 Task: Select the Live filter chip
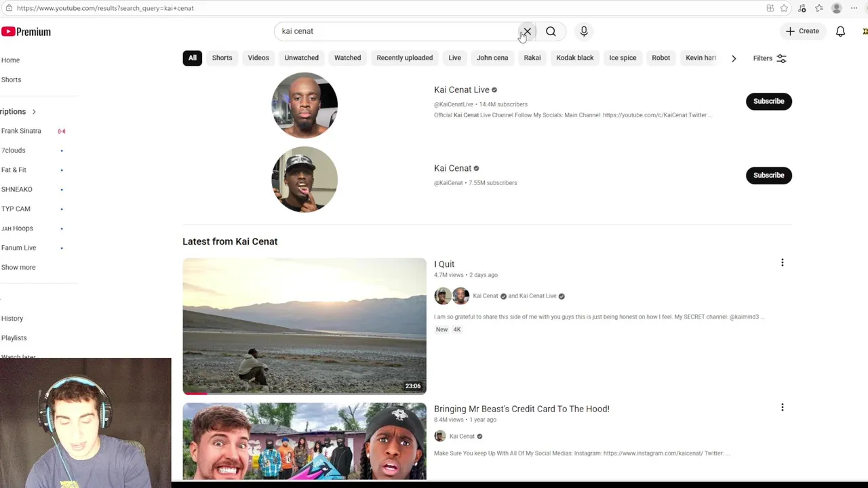(454, 58)
